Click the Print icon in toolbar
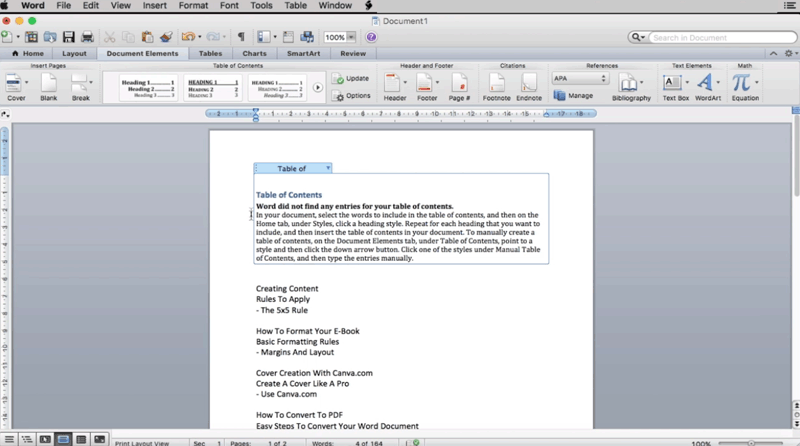Image resolution: width=800 pixels, height=446 pixels. click(87, 37)
